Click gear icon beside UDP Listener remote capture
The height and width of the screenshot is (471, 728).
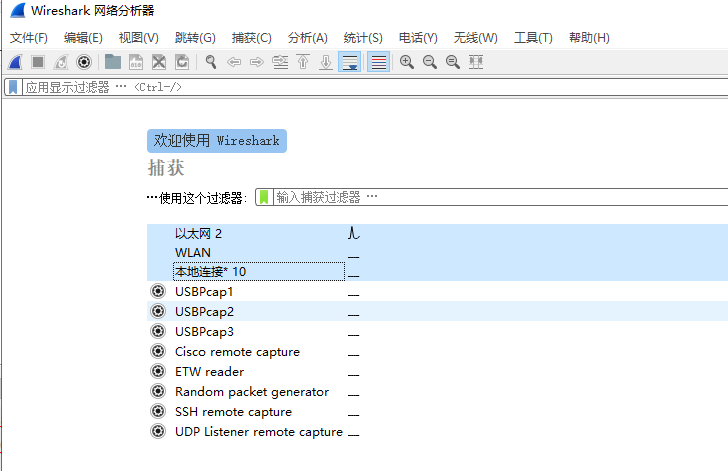[158, 431]
